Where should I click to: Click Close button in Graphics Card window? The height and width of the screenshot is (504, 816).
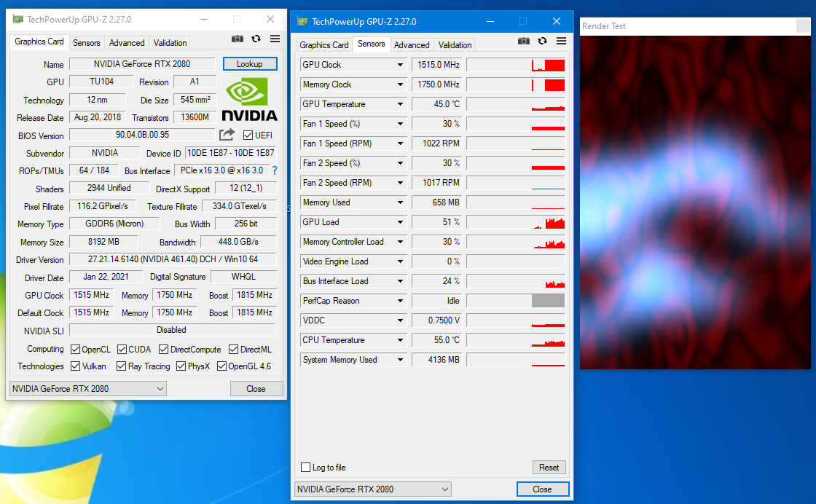click(x=256, y=388)
